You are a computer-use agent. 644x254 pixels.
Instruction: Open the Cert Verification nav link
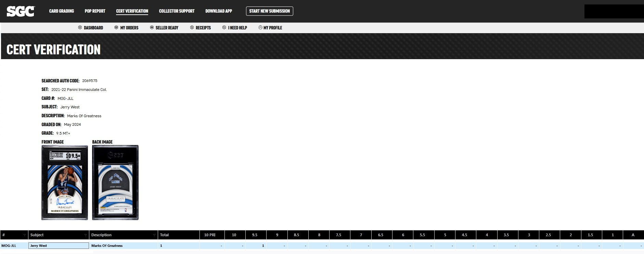(132, 11)
